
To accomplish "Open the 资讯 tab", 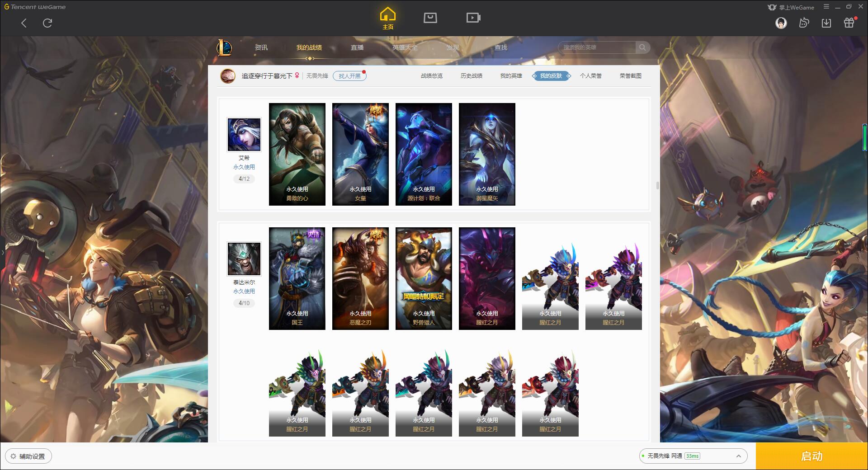I will [261, 47].
